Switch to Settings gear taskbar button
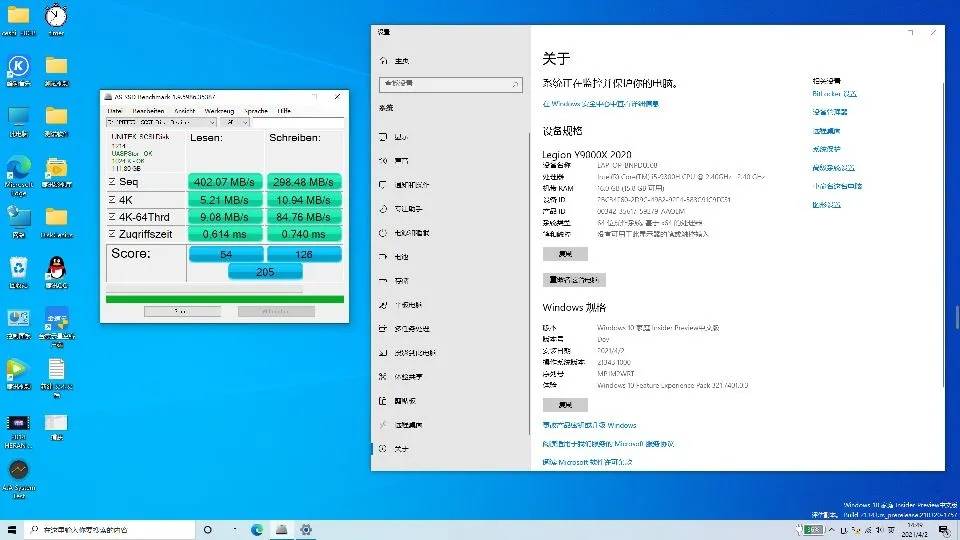 pos(306,530)
